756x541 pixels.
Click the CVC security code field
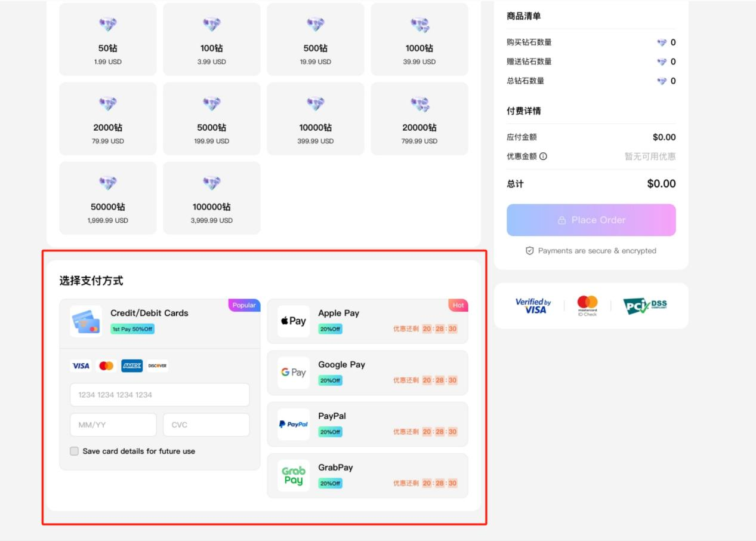pos(206,425)
